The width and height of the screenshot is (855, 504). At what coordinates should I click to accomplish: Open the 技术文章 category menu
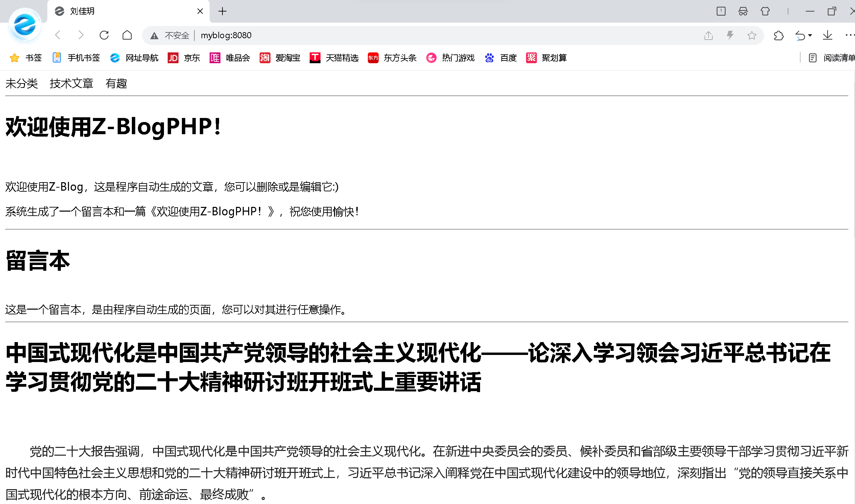click(71, 83)
